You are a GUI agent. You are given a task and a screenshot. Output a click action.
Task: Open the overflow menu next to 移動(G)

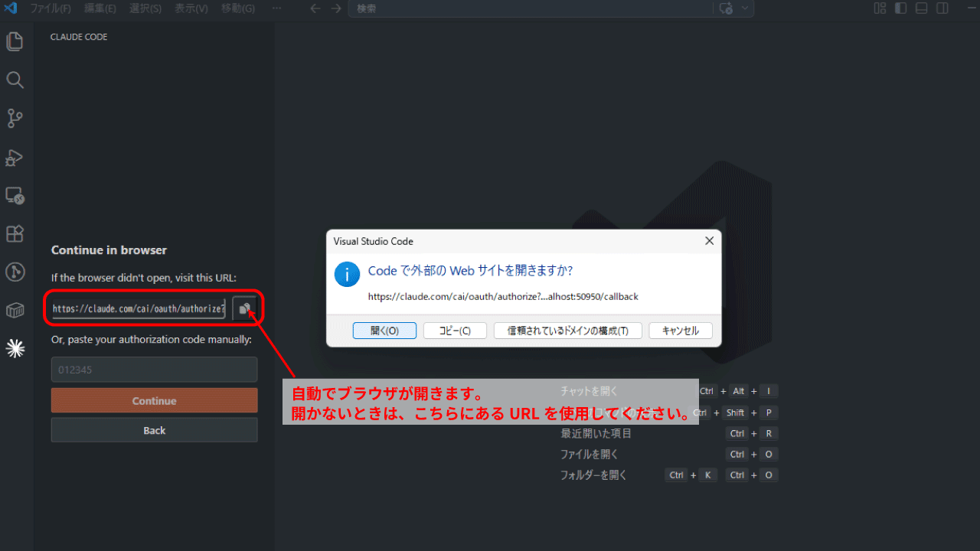point(276,8)
